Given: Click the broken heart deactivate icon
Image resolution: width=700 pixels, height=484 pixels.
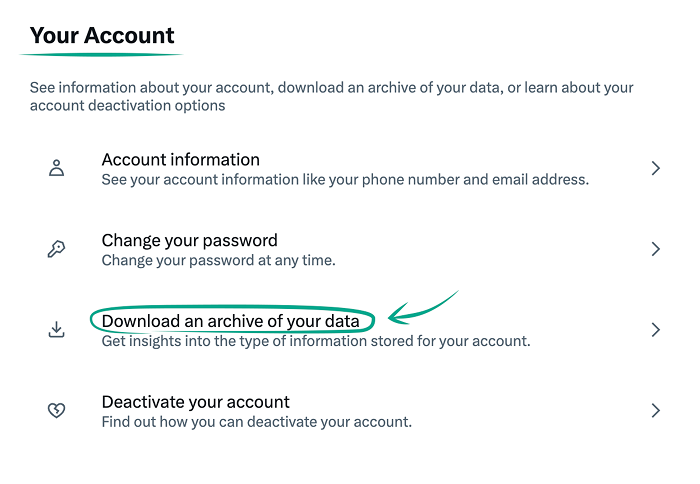Looking at the screenshot, I should click(x=57, y=410).
